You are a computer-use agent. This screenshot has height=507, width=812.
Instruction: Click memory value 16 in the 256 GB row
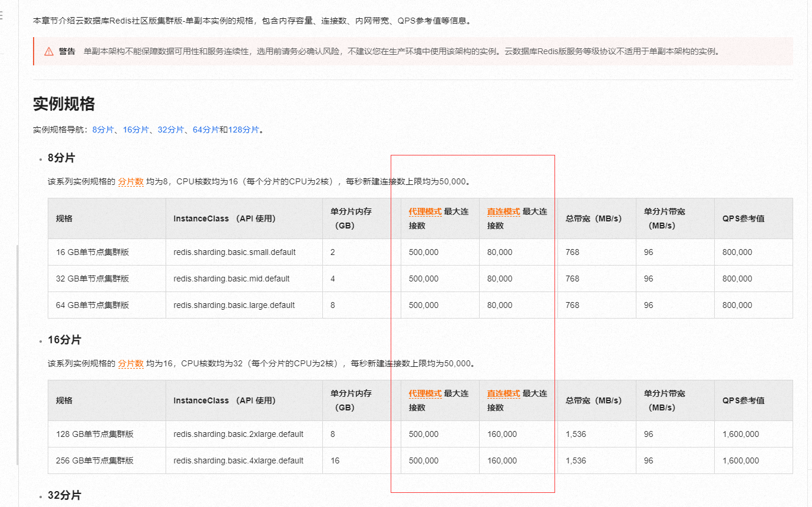coord(335,460)
